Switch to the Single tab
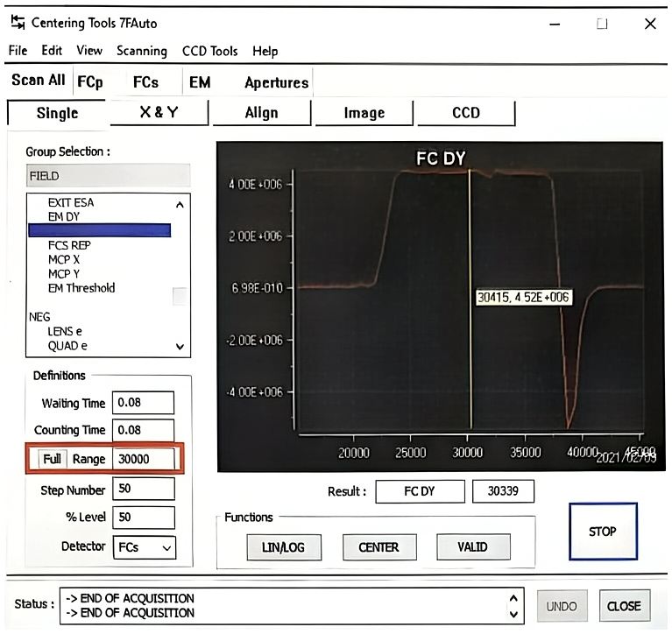672x634 pixels. pos(57,113)
